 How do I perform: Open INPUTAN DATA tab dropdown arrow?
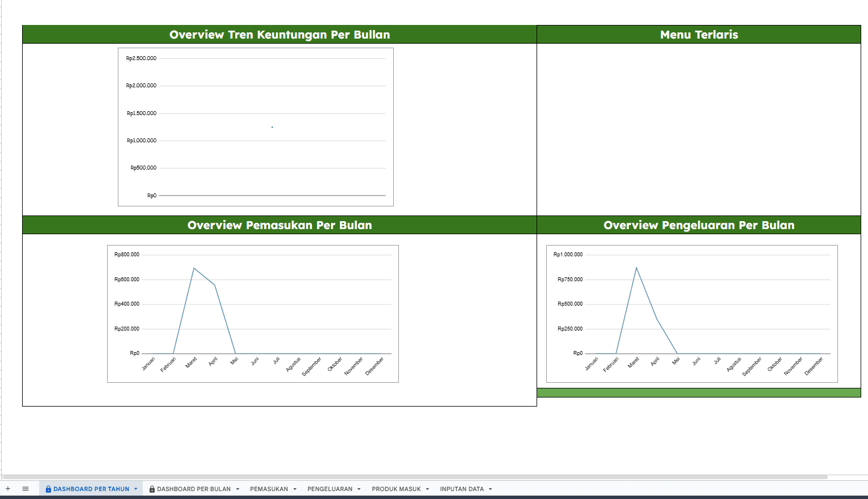490,489
